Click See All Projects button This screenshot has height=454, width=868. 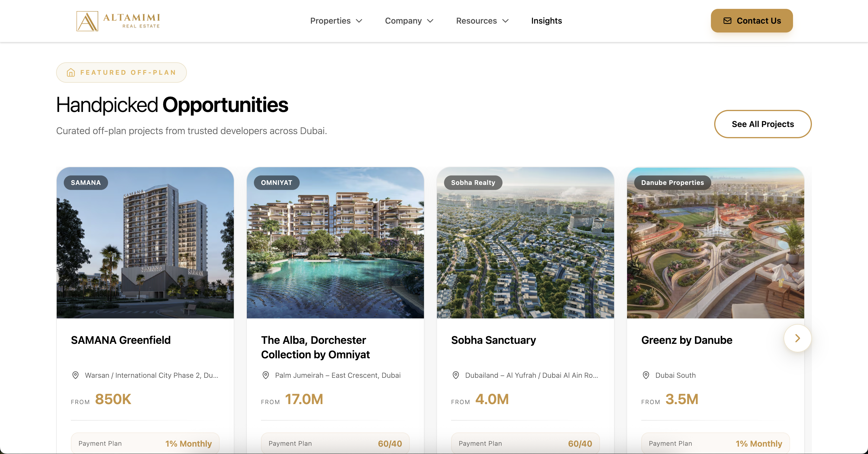coord(763,124)
